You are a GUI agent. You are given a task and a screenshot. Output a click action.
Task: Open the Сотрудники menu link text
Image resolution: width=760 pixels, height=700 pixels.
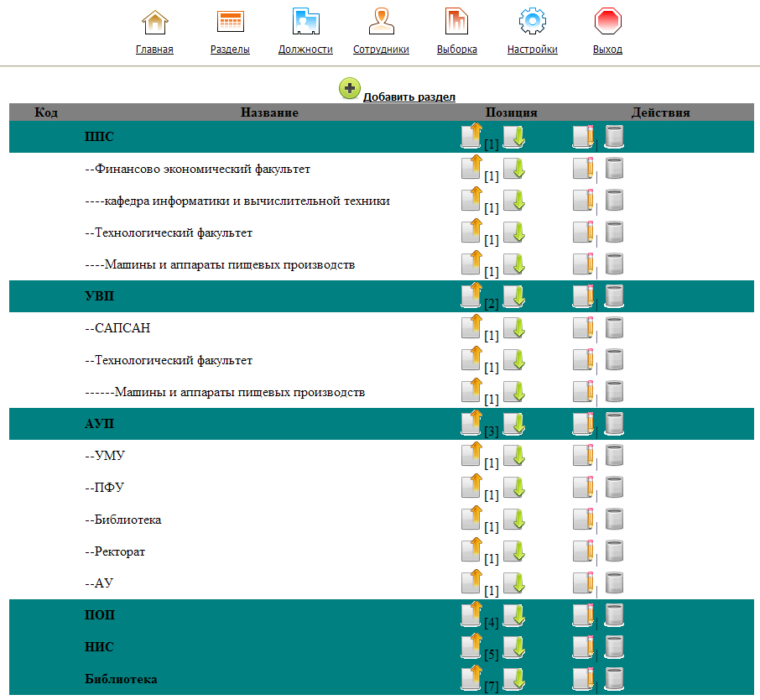click(381, 50)
